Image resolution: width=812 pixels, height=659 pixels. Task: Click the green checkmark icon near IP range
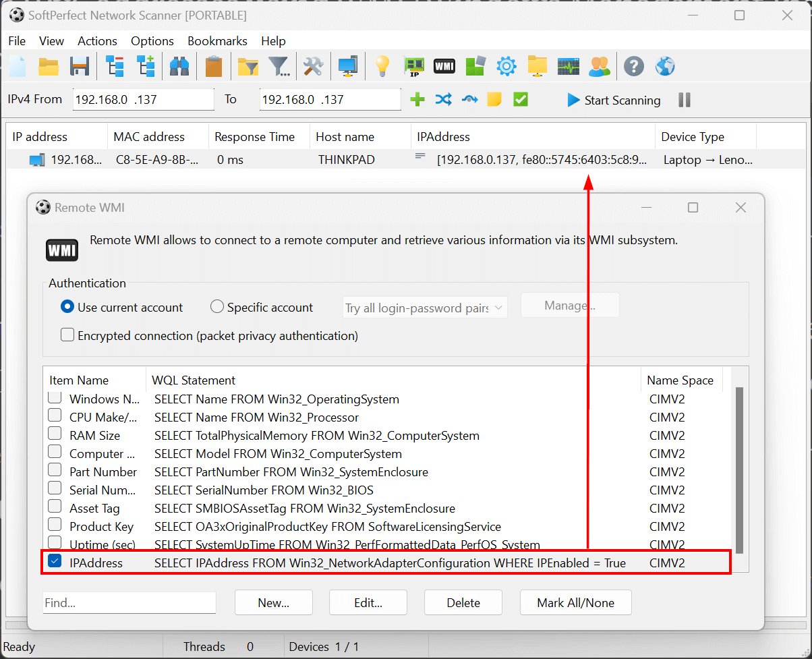520,100
